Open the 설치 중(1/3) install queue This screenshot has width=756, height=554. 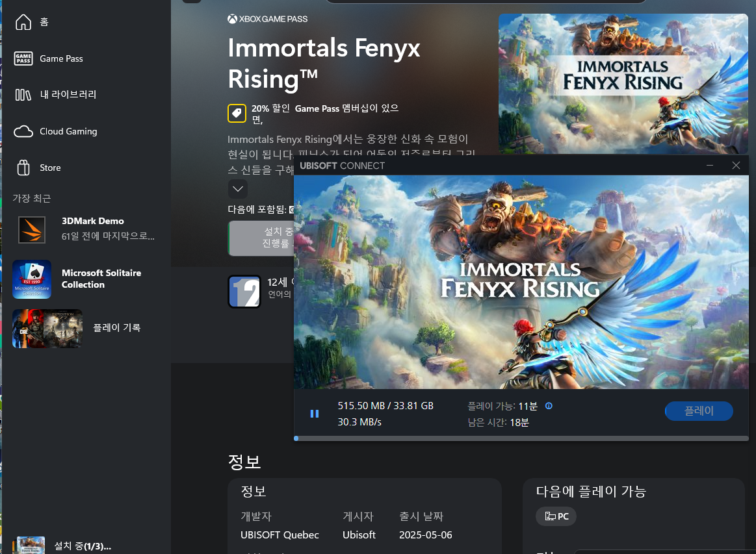(82, 546)
